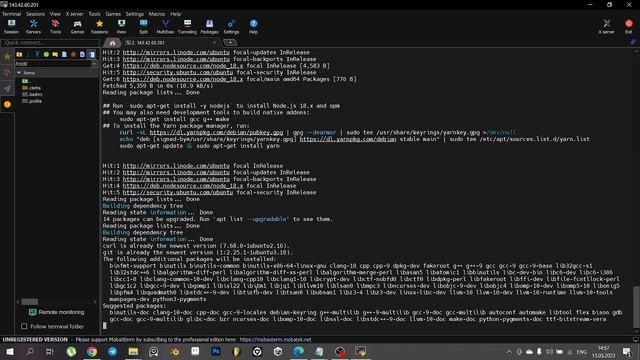Refresh the SFTP folder with green icon
Viewport: 640px width, 360px height.
click(x=46, y=54)
